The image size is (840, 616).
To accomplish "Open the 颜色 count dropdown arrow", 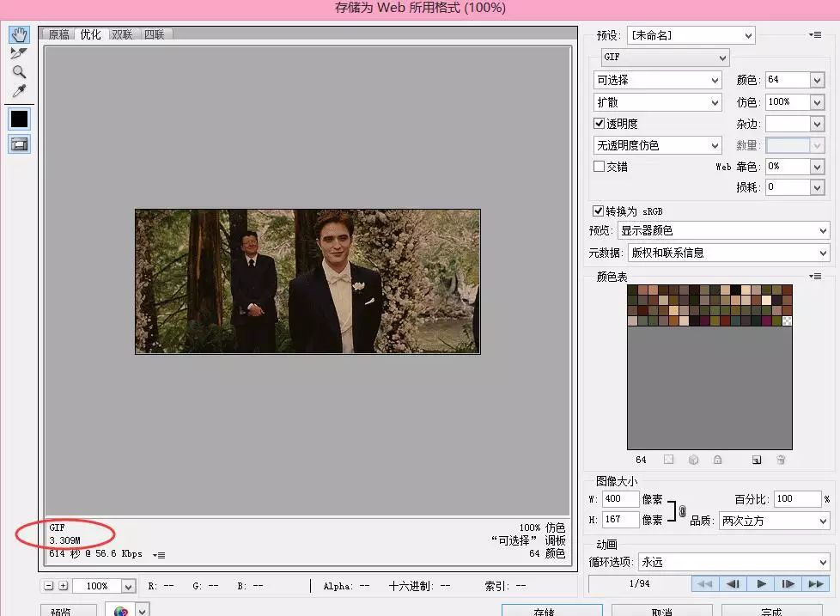I will pos(817,81).
